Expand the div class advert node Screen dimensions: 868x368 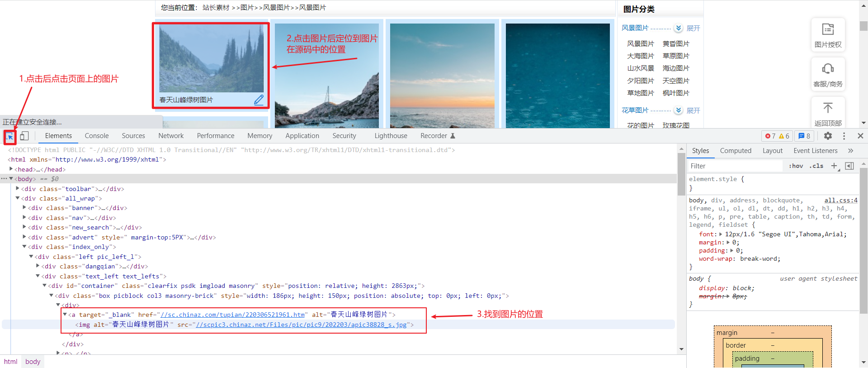(x=24, y=237)
